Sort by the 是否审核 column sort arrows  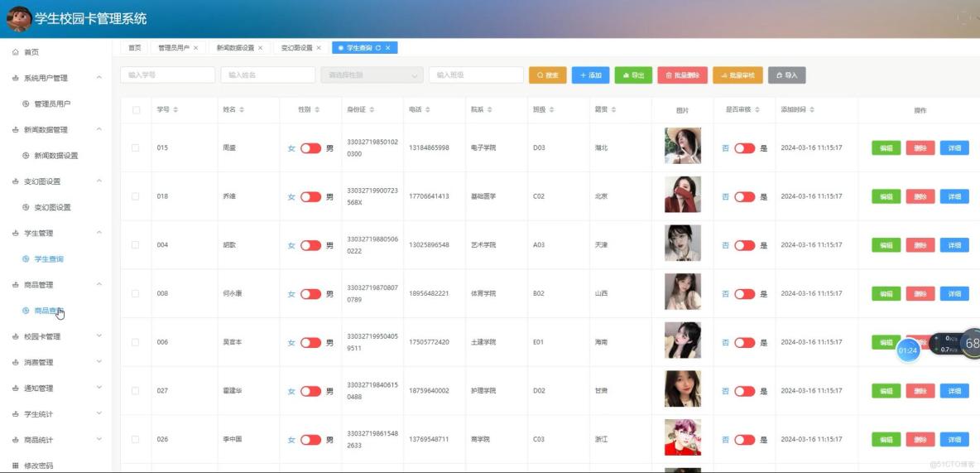757,110
